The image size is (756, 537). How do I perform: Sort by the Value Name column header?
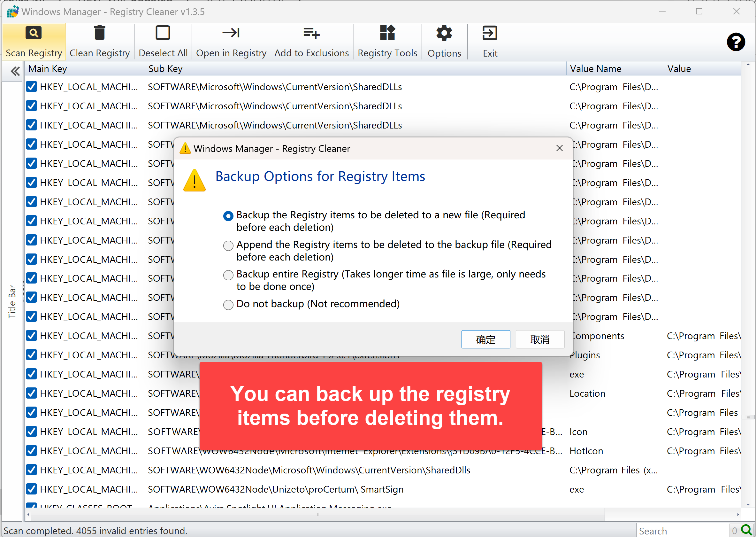(615, 69)
